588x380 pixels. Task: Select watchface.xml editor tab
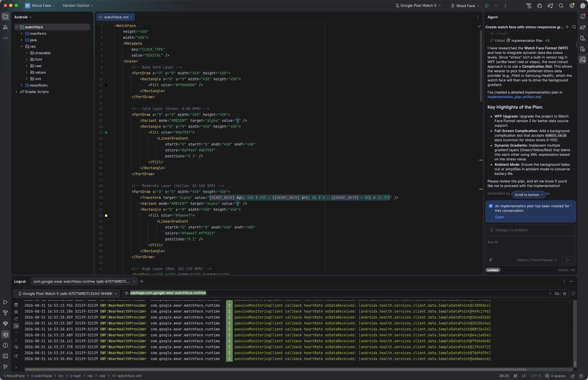click(x=116, y=17)
